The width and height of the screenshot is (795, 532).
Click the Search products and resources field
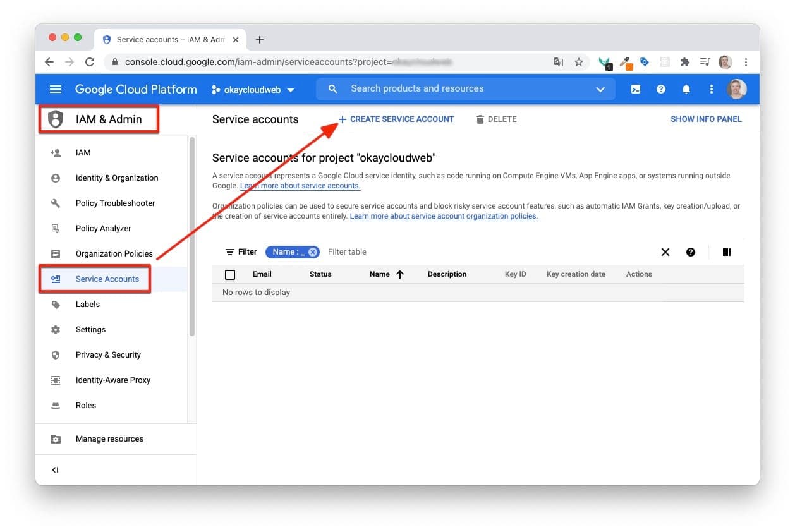466,89
